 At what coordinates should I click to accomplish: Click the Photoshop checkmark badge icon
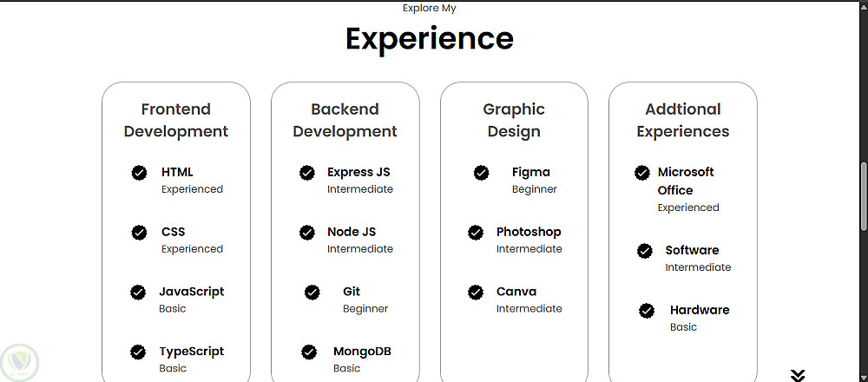pos(476,233)
